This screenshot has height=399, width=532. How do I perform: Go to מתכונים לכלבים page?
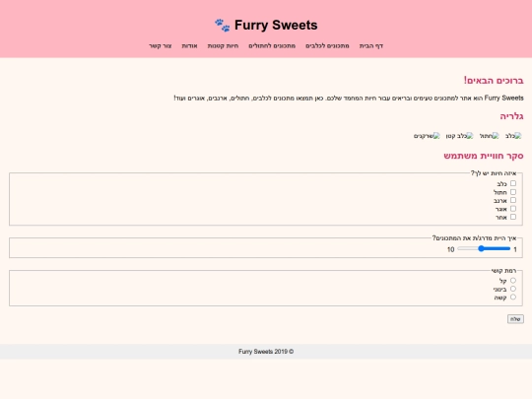[327, 45]
